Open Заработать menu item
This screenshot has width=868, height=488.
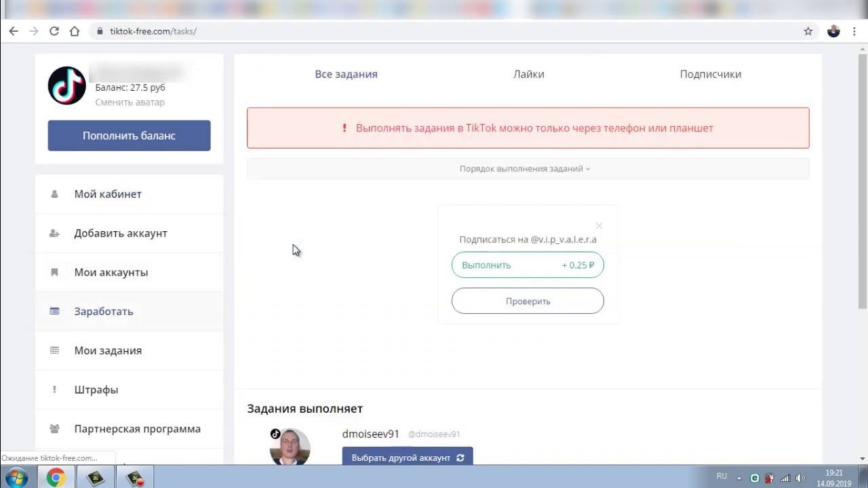click(x=130, y=312)
